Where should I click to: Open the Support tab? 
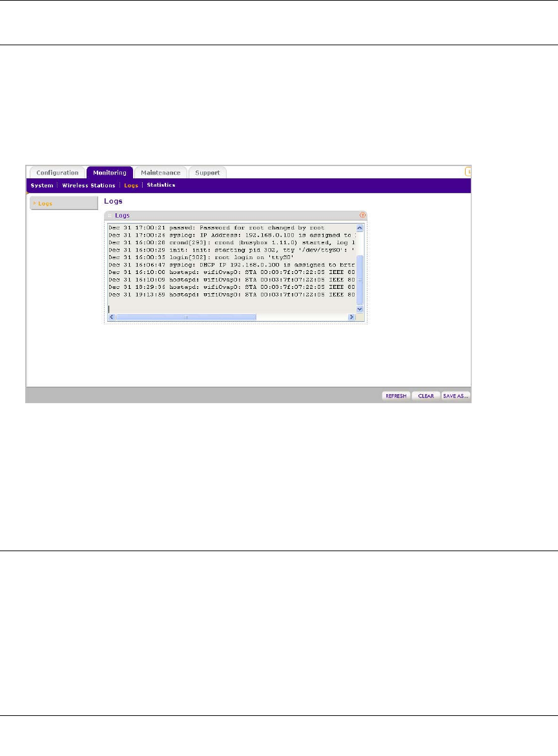(207, 173)
